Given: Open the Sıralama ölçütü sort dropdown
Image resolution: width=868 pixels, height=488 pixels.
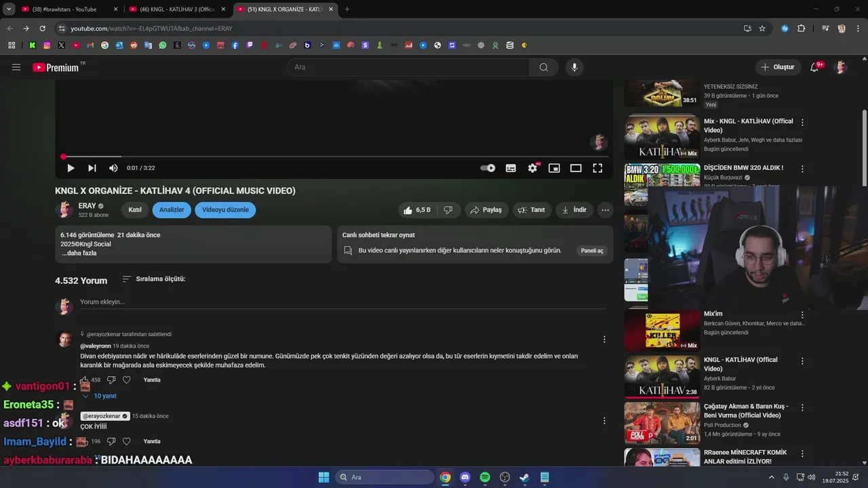Looking at the screenshot, I should tap(153, 279).
